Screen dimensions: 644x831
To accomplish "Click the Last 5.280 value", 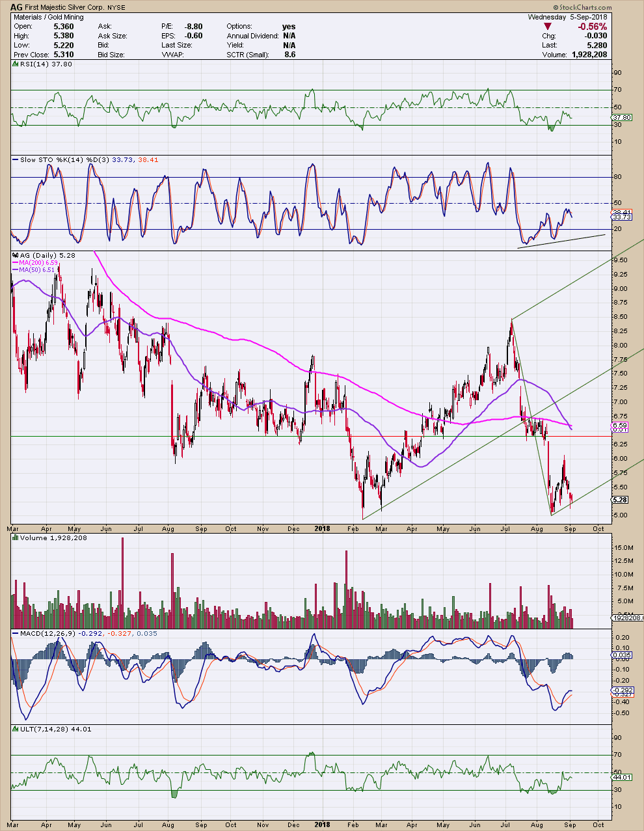I will (x=597, y=46).
